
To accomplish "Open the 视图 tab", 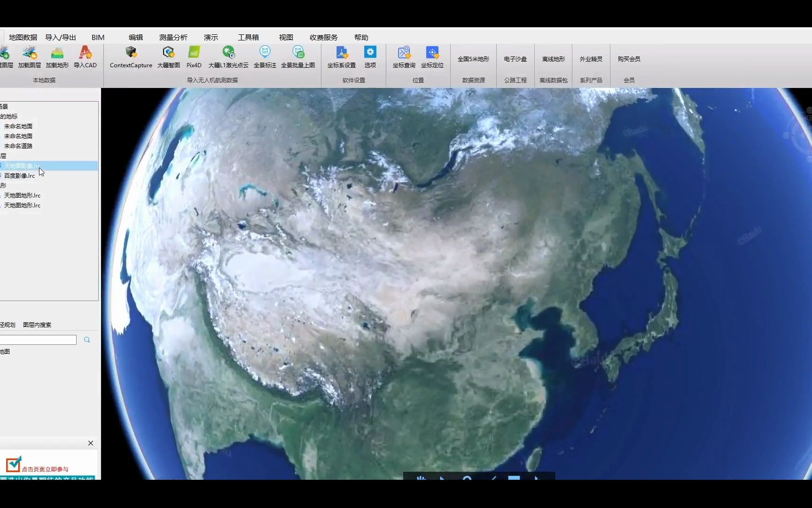I will point(286,37).
